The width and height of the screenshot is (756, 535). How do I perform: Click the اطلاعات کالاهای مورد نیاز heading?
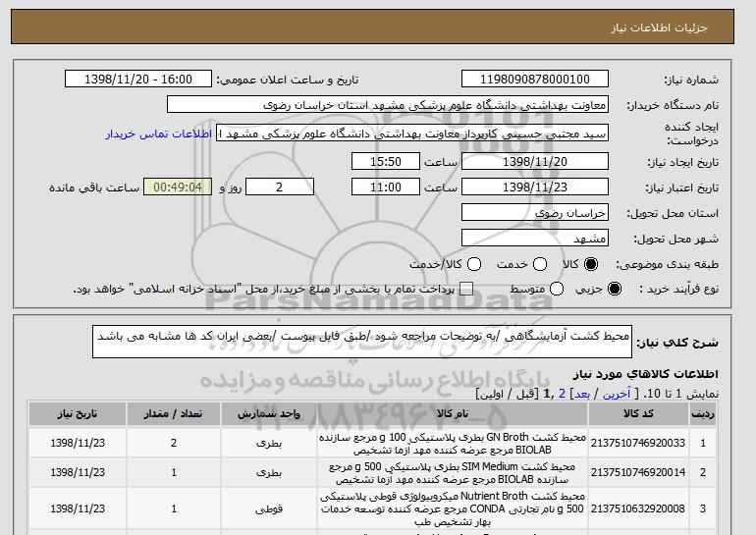point(646,374)
